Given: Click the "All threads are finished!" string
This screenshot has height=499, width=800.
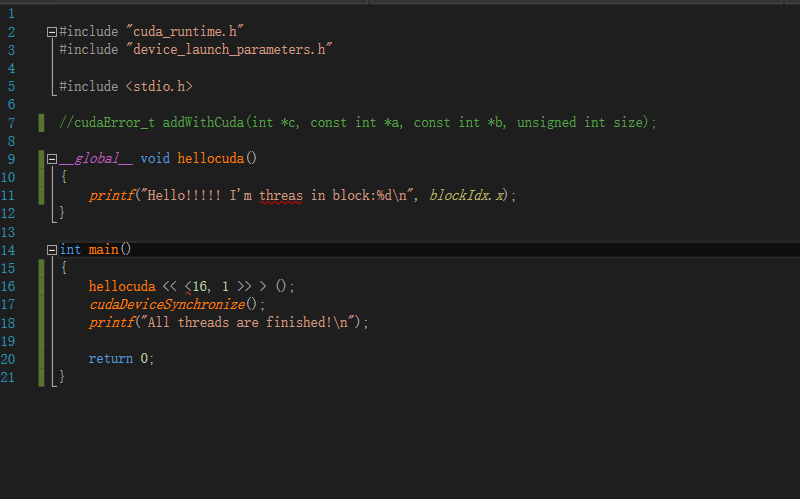Looking at the screenshot, I should (x=247, y=322).
